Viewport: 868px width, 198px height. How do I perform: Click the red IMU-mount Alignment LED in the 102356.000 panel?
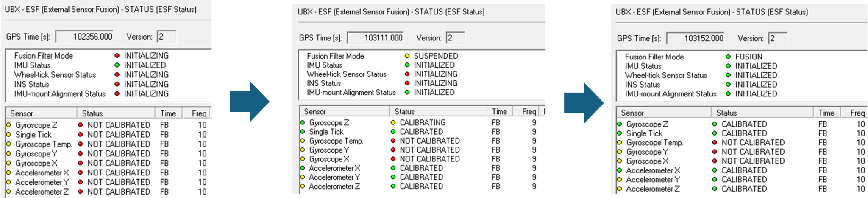pyautogui.click(x=117, y=94)
